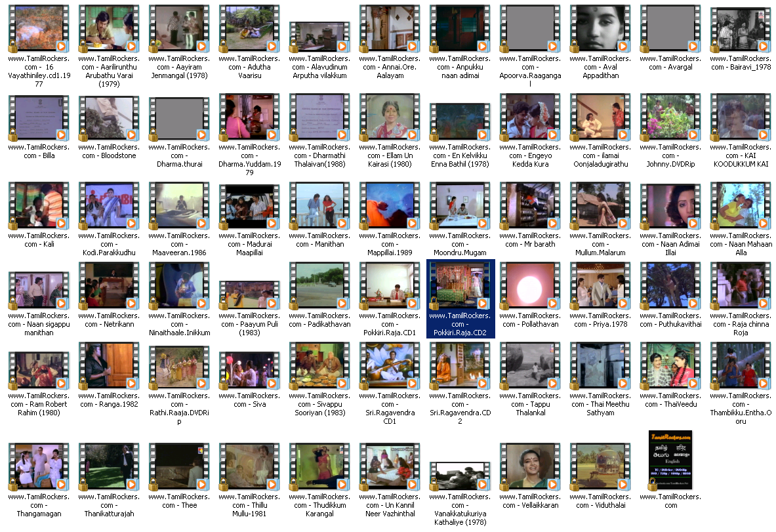Click the Sivappu Sooriyan (1983) video icon
The image size is (776, 532).
[x=319, y=366]
